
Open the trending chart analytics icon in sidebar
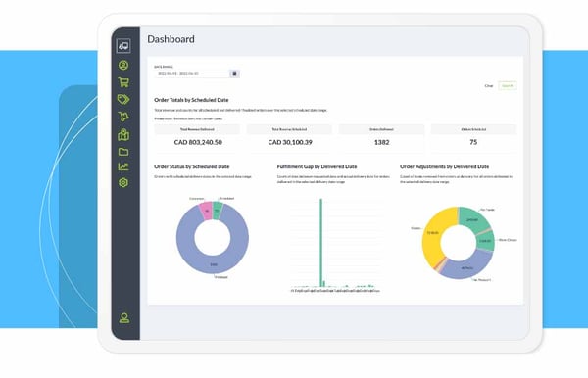coord(123,166)
